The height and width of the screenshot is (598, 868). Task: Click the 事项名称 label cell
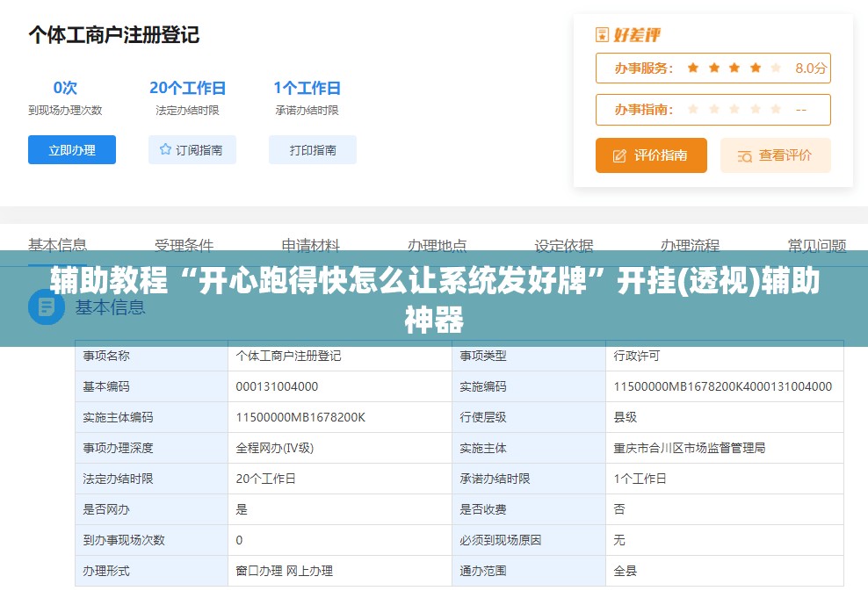coord(151,356)
